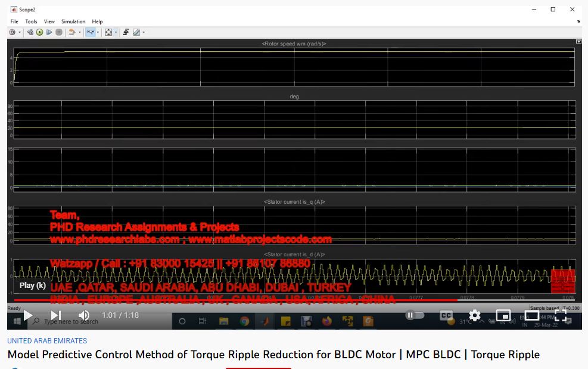The image size is (588, 369).
Task: Click the Run simulation button in Scope toolbar
Action: (x=39, y=32)
